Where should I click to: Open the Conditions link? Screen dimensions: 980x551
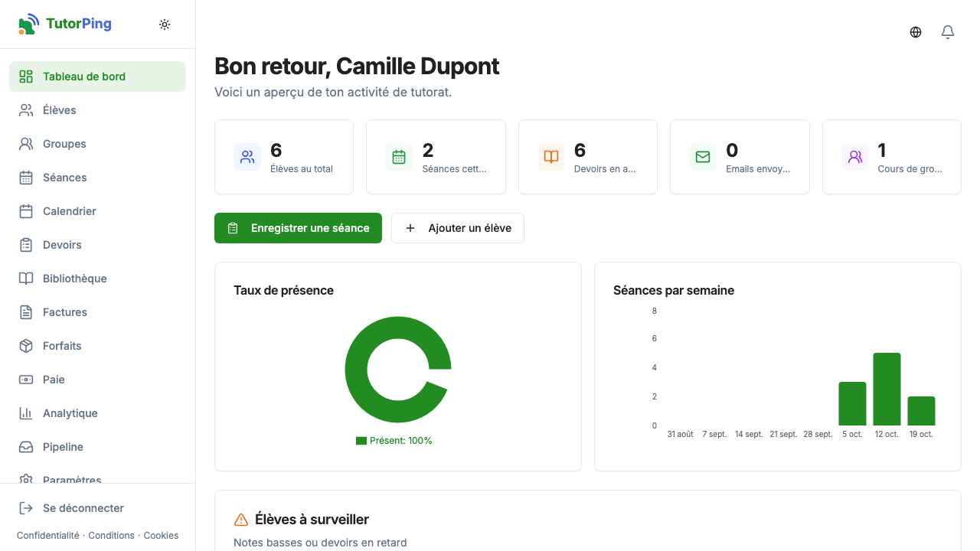(x=111, y=536)
